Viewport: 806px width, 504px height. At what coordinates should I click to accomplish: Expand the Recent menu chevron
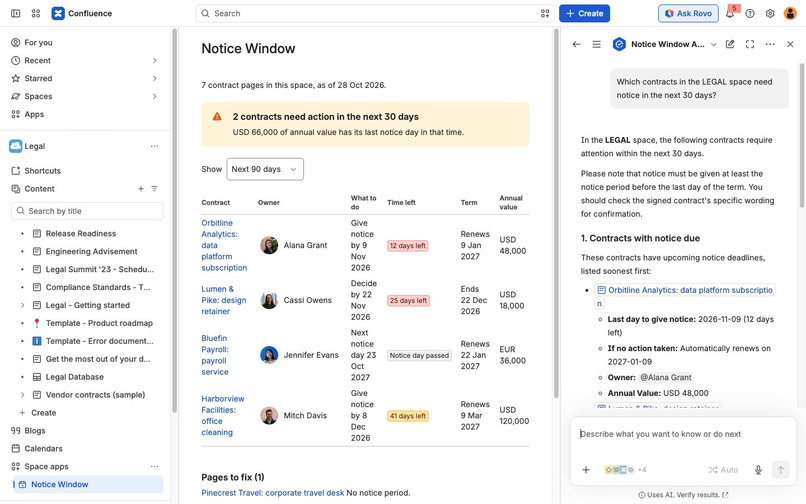[154, 61]
